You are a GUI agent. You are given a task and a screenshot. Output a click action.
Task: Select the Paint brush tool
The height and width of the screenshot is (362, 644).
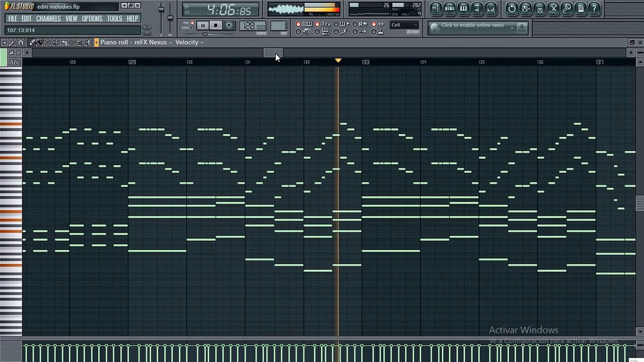click(x=39, y=43)
